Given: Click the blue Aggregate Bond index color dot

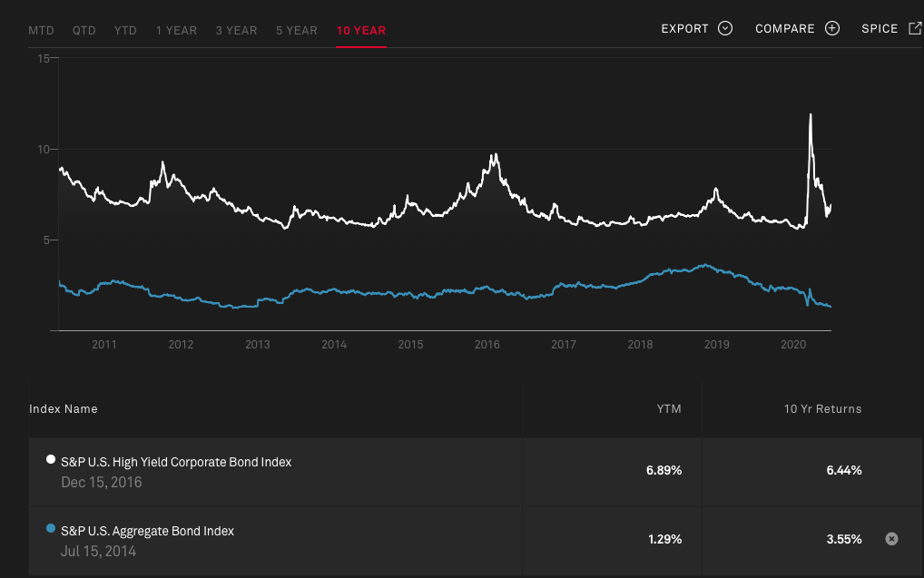Looking at the screenshot, I should (x=51, y=528).
